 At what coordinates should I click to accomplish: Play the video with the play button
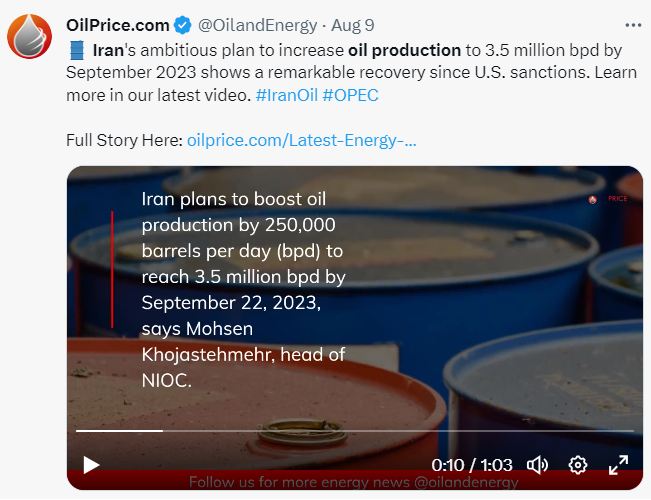tap(91, 464)
